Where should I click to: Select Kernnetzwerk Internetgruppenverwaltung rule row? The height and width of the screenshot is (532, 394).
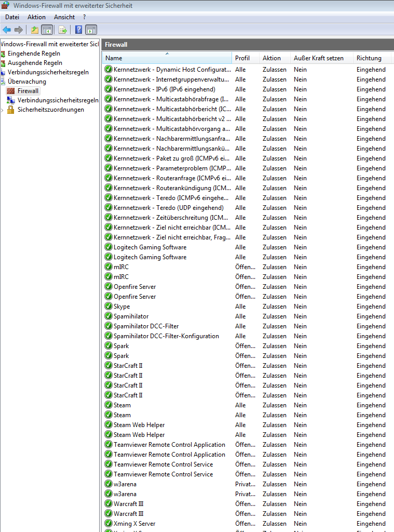171,79
